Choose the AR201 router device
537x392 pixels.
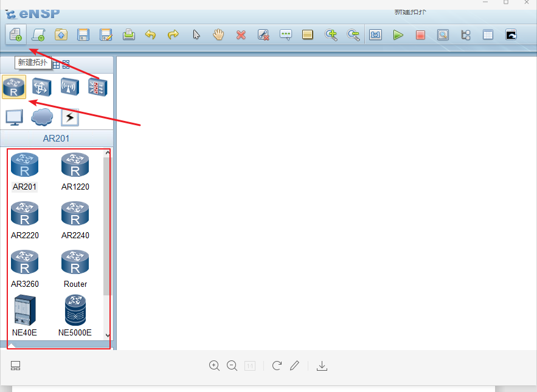pyautogui.click(x=25, y=172)
